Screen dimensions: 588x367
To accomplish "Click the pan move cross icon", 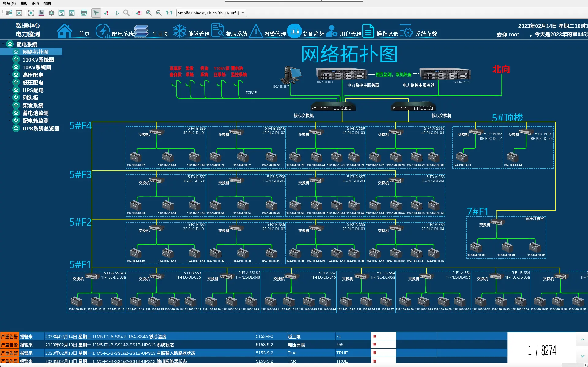I will click(116, 13).
